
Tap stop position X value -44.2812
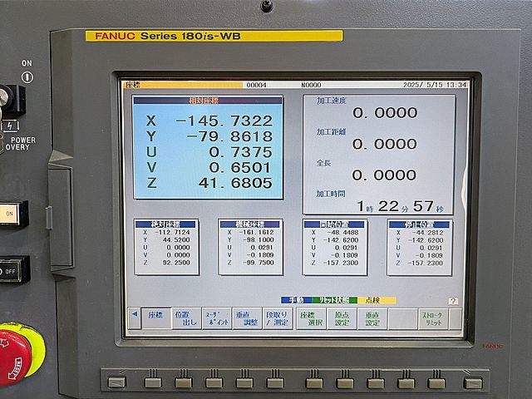(427, 233)
